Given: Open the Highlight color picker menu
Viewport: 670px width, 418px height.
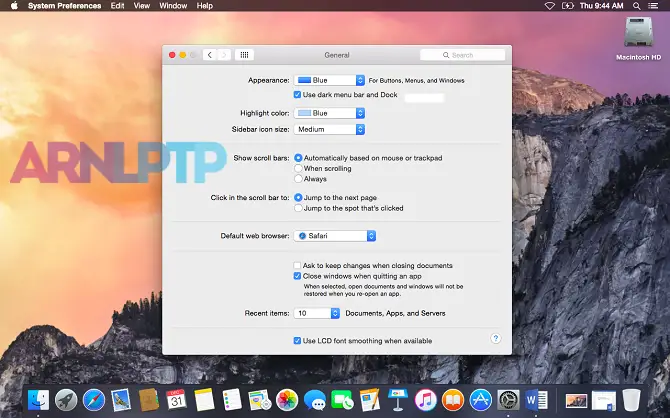Looking at the screenshot, I should pyautogui.click(x=330, y=113).
